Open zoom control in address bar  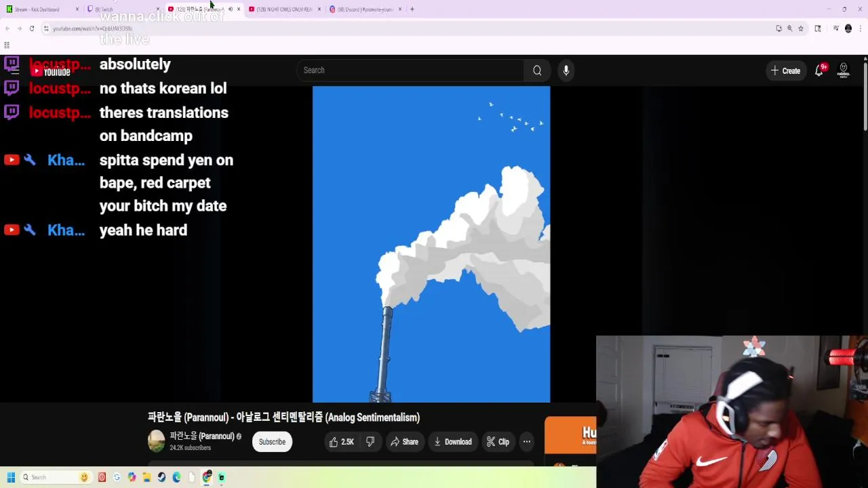pos(789,28)
